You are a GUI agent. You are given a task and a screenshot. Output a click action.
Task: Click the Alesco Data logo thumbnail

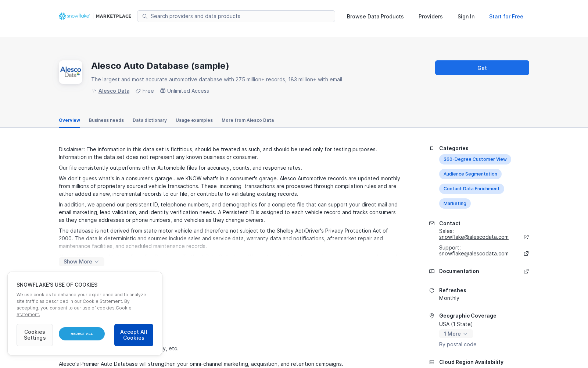[x=71, y=72]
